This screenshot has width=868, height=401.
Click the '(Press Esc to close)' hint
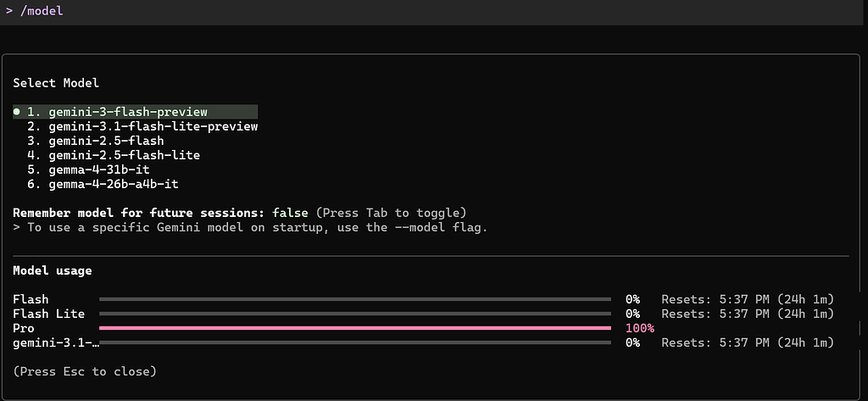[x=85, y=371]
